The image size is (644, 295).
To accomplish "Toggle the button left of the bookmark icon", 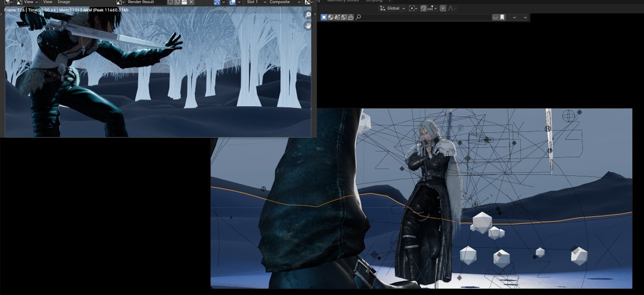I will 495,17.
